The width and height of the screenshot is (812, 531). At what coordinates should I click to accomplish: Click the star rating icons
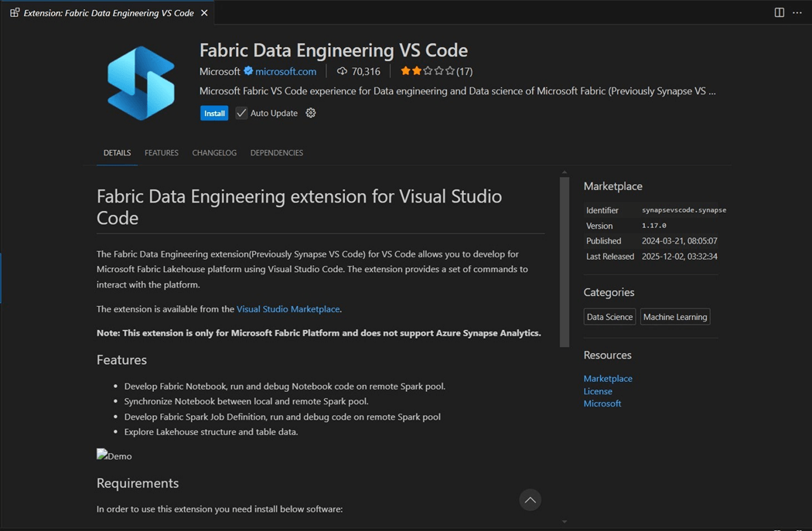(x=427, y=71)
